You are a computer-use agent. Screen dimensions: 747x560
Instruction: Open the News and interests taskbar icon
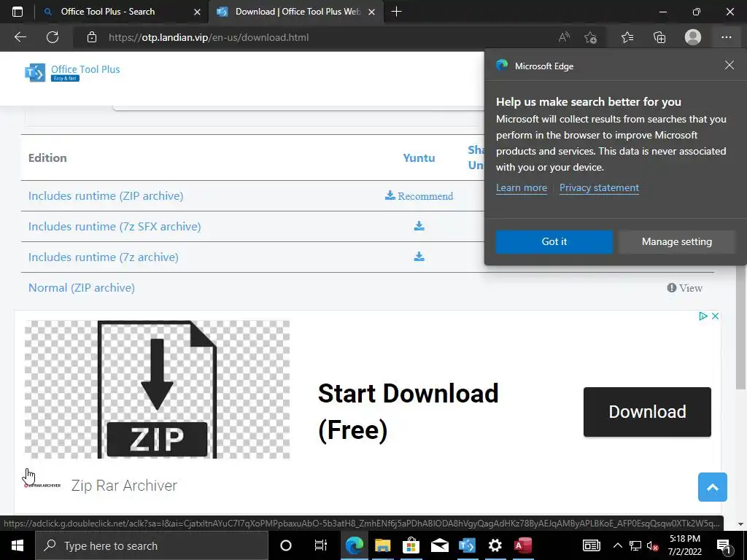[591, 545]
